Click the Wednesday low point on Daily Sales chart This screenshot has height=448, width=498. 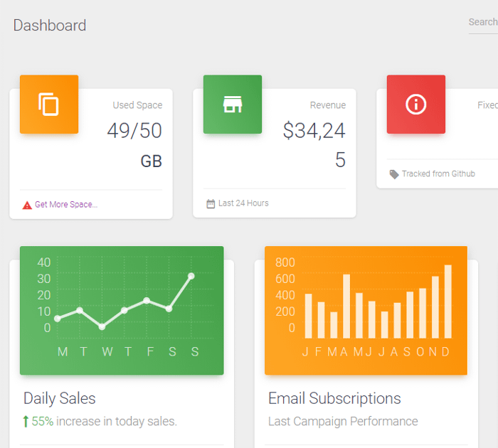point(102,326)
